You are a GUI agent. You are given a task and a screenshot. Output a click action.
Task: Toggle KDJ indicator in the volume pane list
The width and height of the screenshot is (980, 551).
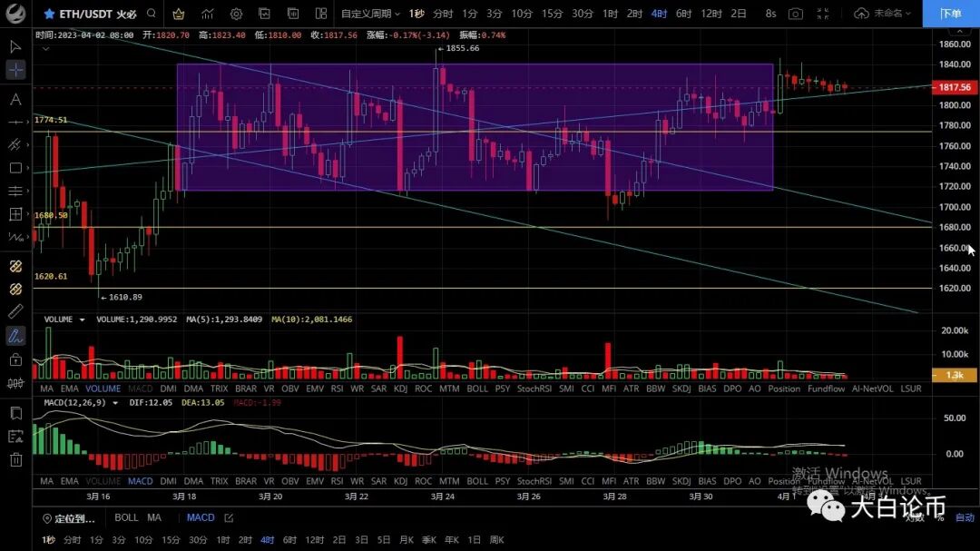[401, 389]
